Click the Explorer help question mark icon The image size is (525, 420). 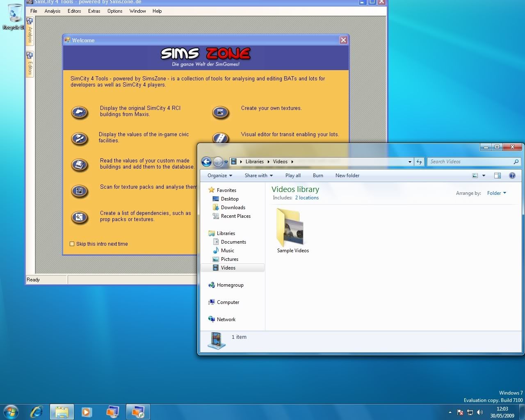tap(512, 176)
